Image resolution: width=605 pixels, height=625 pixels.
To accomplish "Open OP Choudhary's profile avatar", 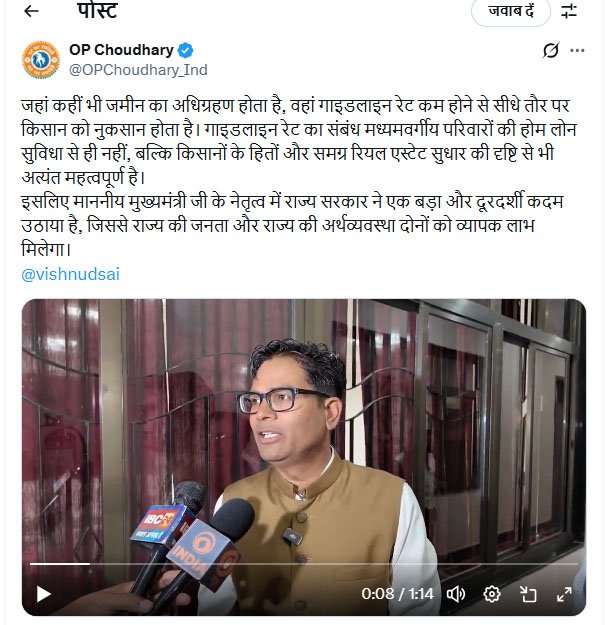I will 41,60.
